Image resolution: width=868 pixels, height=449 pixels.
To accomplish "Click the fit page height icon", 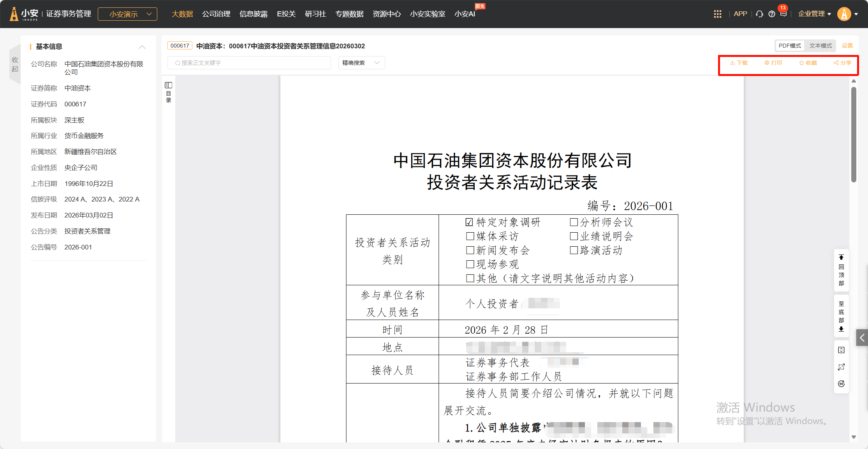I will click(x=841, y=350).
